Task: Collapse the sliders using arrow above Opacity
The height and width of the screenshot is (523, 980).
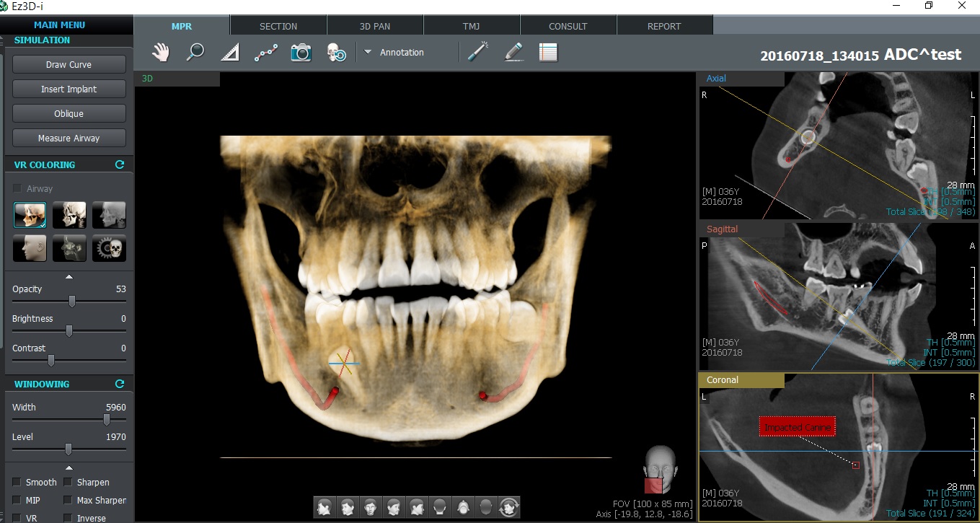Action: tap(69, 276)
